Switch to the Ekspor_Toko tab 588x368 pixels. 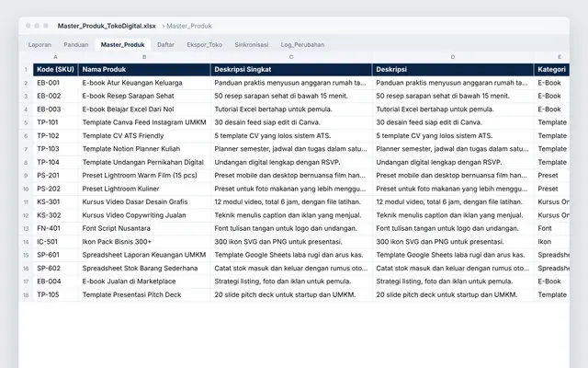click(x=204, y=45)
